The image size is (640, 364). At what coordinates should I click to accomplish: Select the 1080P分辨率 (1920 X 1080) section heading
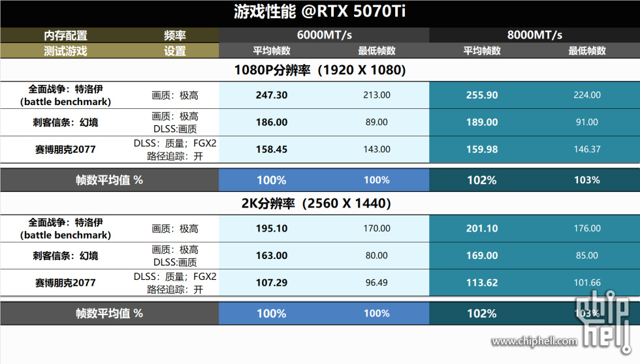coord(320,70)
